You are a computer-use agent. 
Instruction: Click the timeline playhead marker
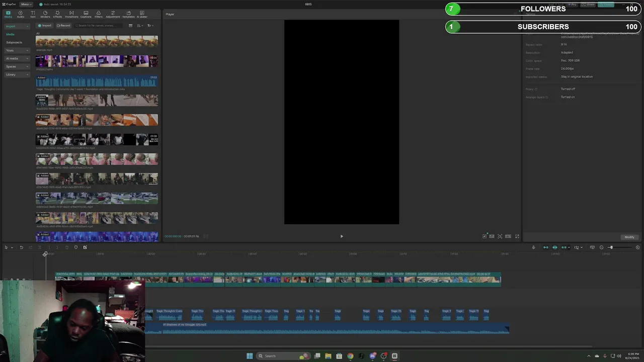pyautogui.click(x=45, y=254)
